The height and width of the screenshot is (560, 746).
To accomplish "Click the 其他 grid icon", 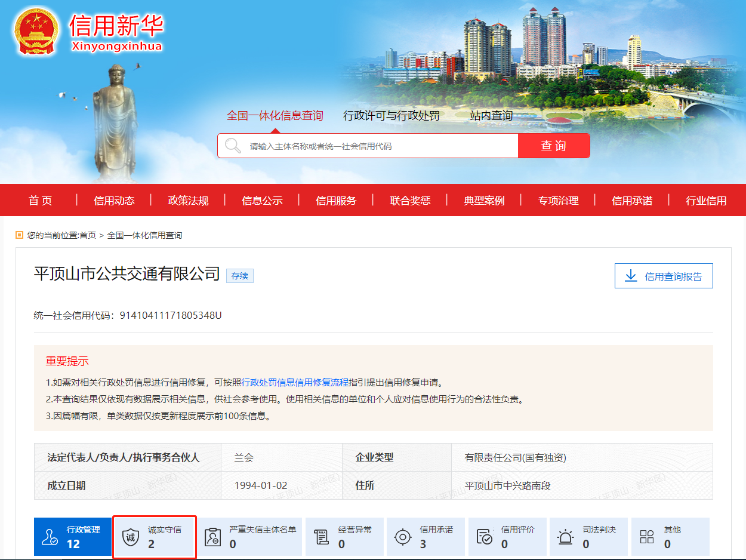I will click(647, 537).
